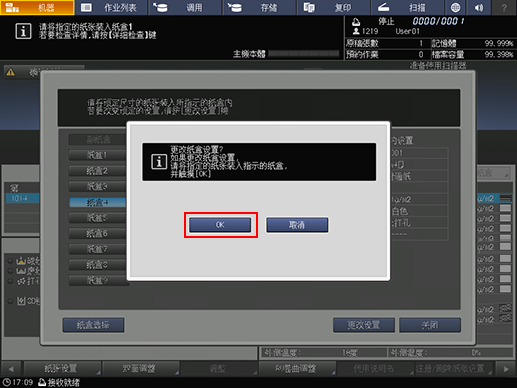Select the 纸盒7 tray button
Screen dimensions: 517x388
click(x=97, y=249)
